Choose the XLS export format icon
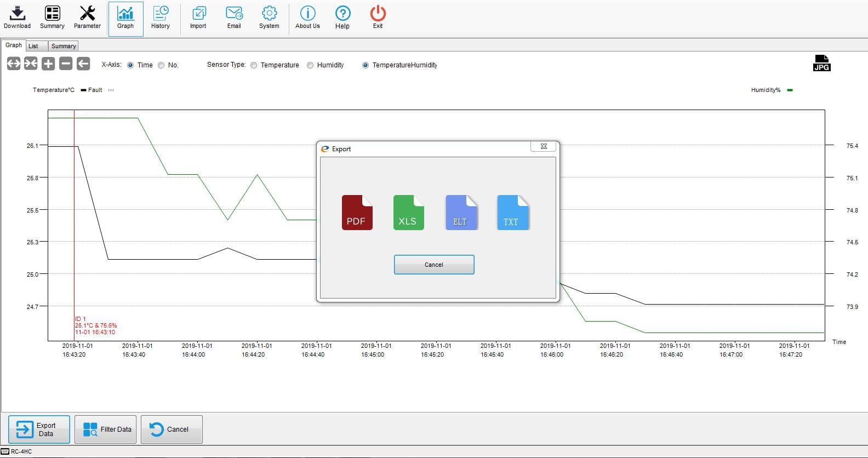The image size is (868, 458). [x=408, y=212]
